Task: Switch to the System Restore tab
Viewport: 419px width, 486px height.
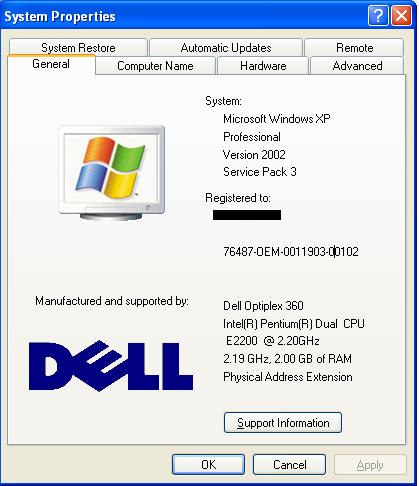Action: tap(78, 48)
